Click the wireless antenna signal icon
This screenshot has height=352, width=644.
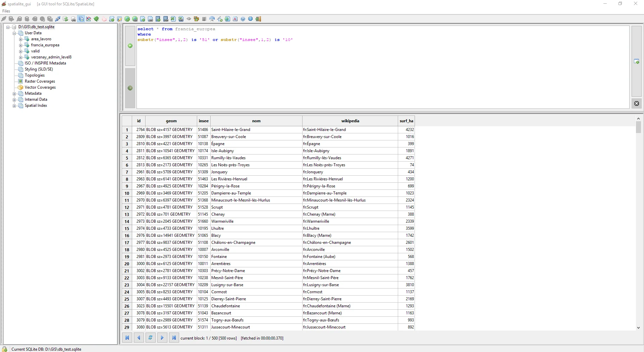tap(212, 19)
